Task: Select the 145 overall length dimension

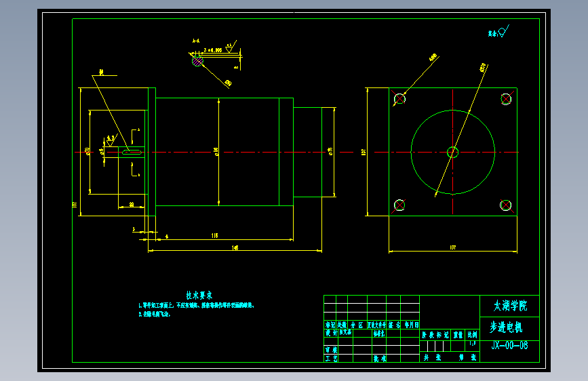Action: point(235,247)
